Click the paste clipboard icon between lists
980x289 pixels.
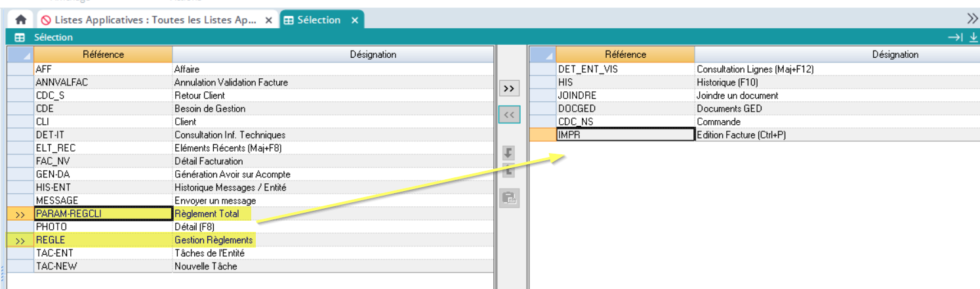click(508, 197)
